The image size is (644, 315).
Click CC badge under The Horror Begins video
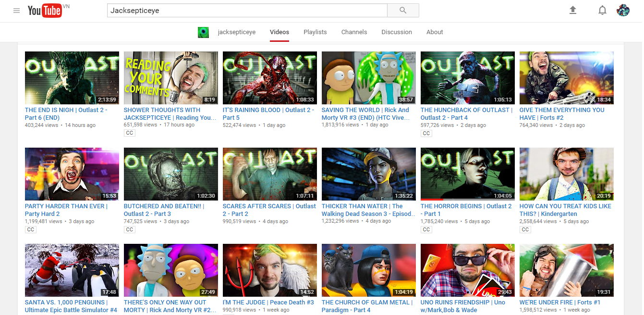click(426, 229)
